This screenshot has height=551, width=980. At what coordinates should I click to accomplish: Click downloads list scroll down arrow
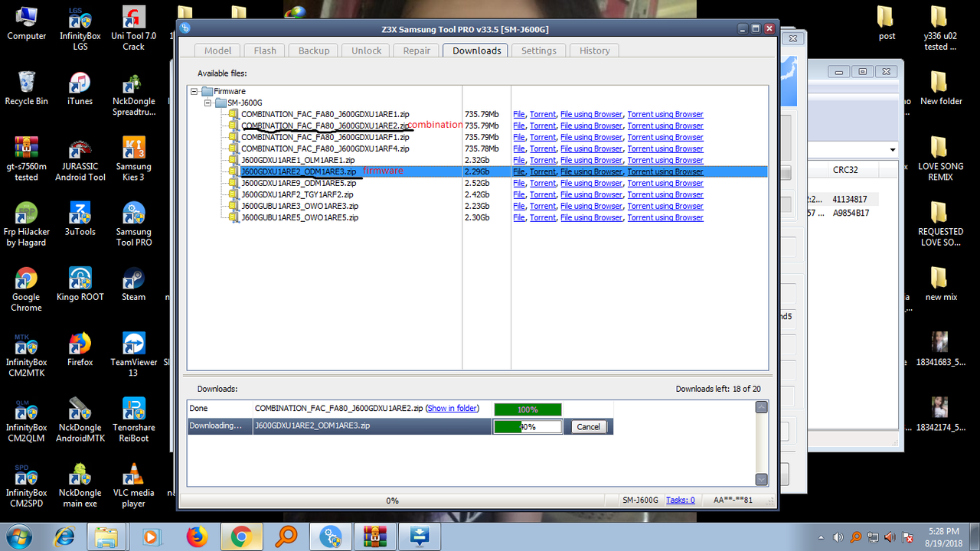click(x=761, y=480)
